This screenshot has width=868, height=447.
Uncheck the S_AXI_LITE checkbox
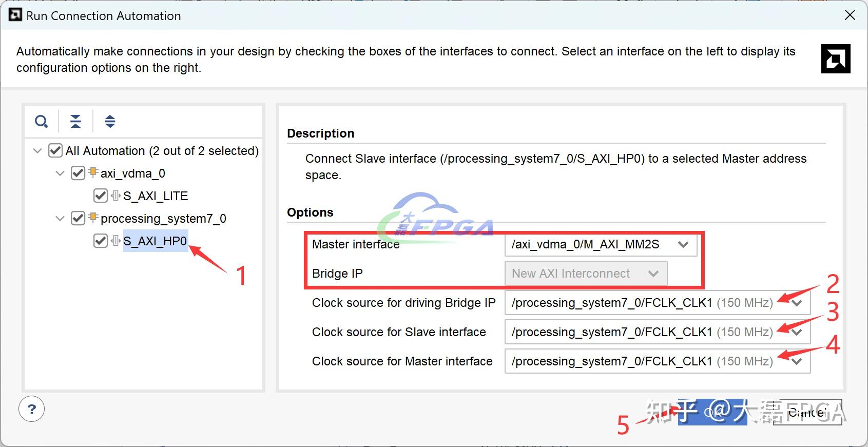point(101,196)
